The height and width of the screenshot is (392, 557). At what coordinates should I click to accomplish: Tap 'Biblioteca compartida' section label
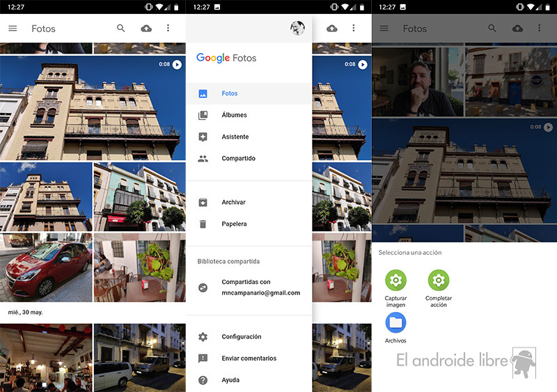point(228,261)
